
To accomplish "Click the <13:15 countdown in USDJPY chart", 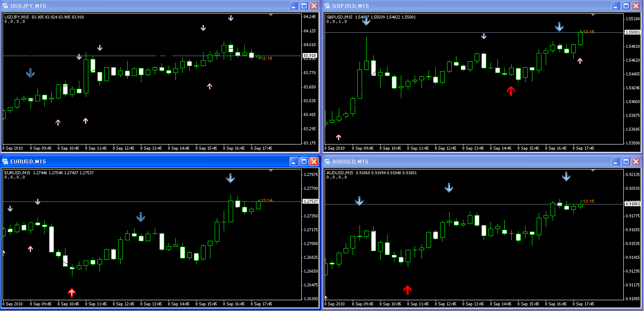I will pyautogui.click(x=266, y=59).
